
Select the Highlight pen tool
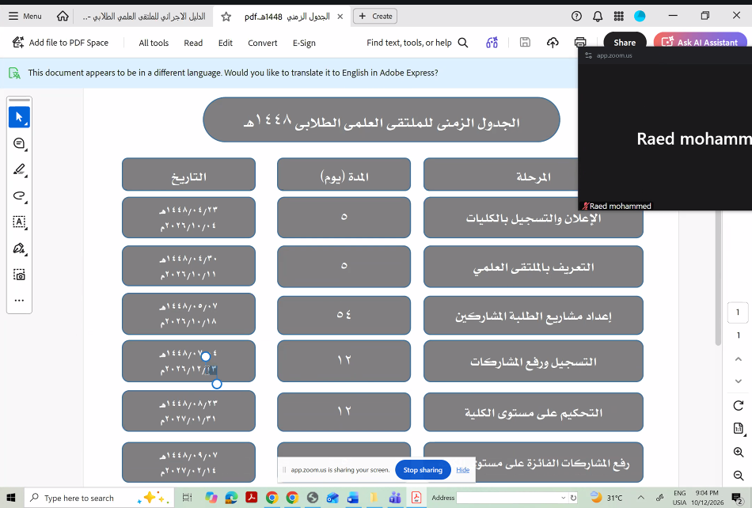pos(19,169)
